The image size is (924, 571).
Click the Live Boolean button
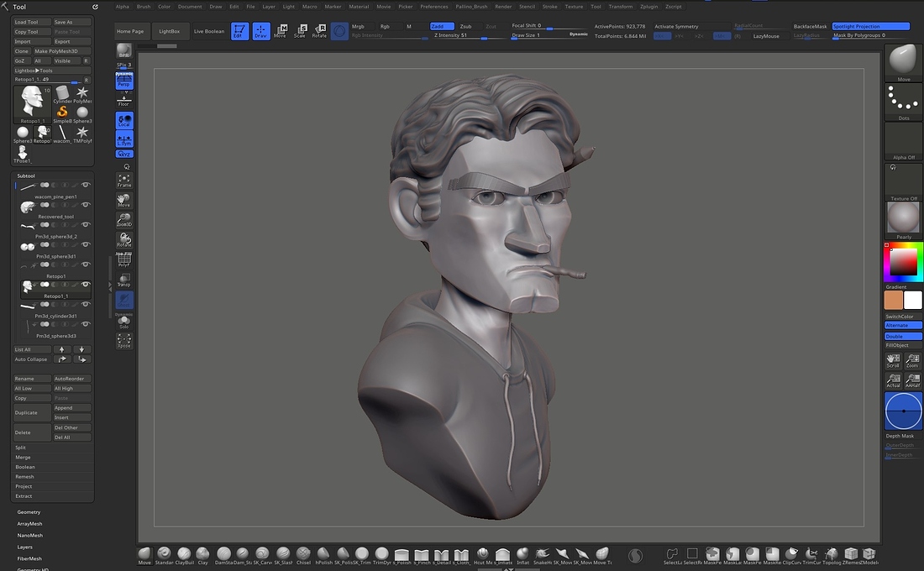(209, 31)
